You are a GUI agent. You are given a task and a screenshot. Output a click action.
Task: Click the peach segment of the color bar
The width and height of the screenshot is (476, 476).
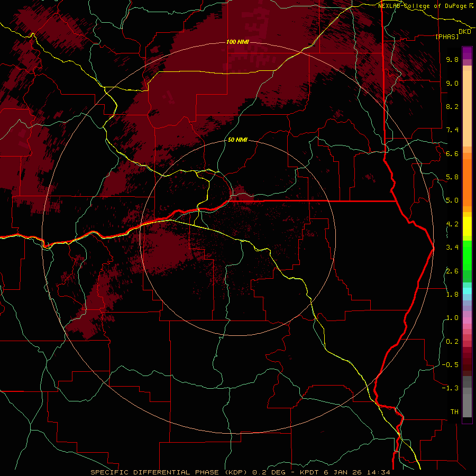coord(467,108)
